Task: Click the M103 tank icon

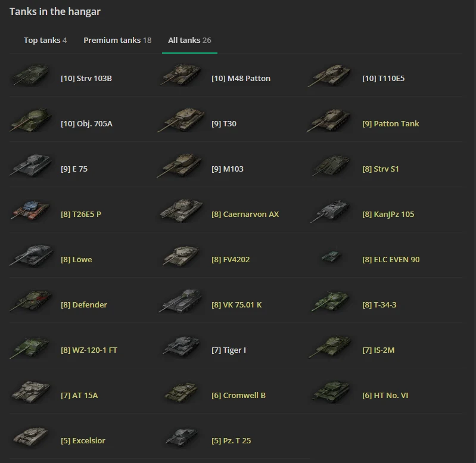Action: pyautogui.click(x=181, y=166)
